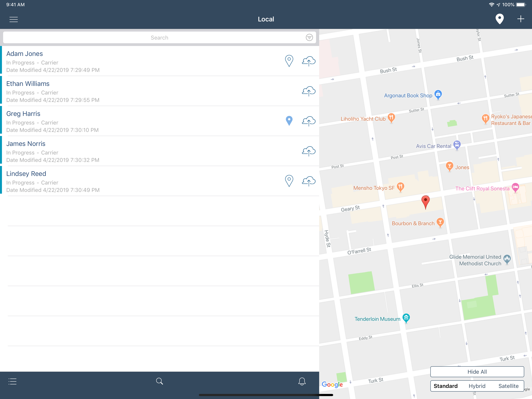
Task: Tap Argonaut Book Shop map marker
Action: (438, 95)
